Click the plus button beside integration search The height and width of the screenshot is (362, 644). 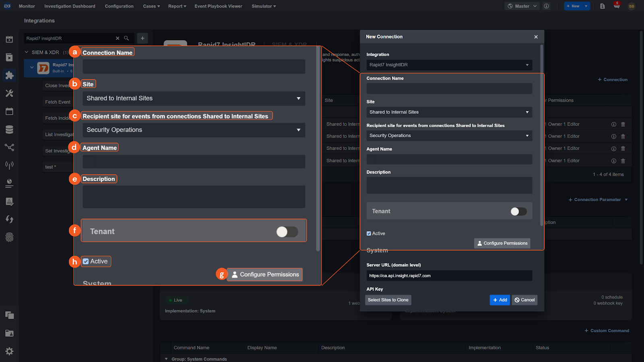coord(142,38)
